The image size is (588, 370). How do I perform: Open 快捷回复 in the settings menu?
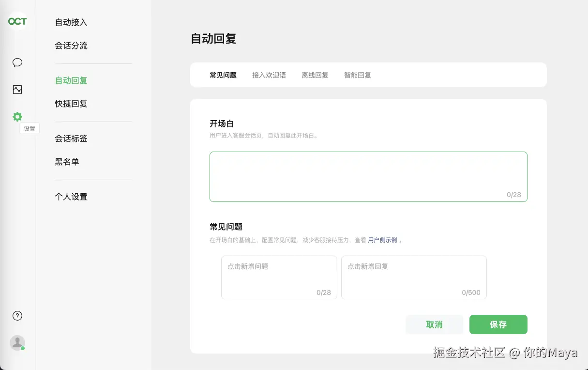(71, 104)
